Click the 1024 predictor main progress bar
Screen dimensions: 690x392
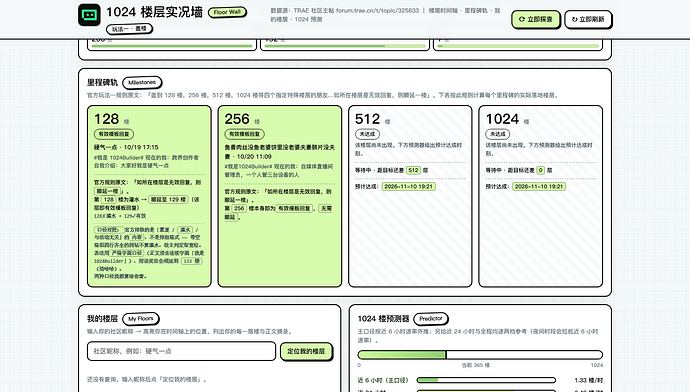pyautogui.click(x=480, y=355)
